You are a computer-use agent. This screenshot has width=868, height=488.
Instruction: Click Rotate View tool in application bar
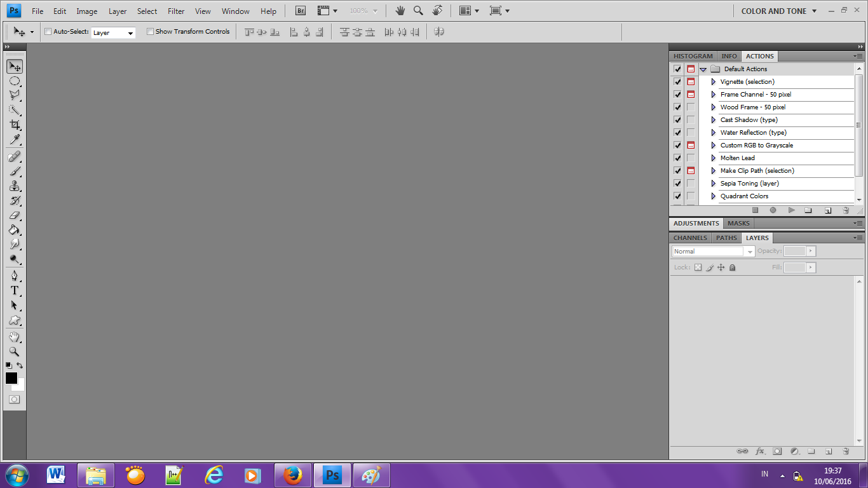[x=437, y=11]
